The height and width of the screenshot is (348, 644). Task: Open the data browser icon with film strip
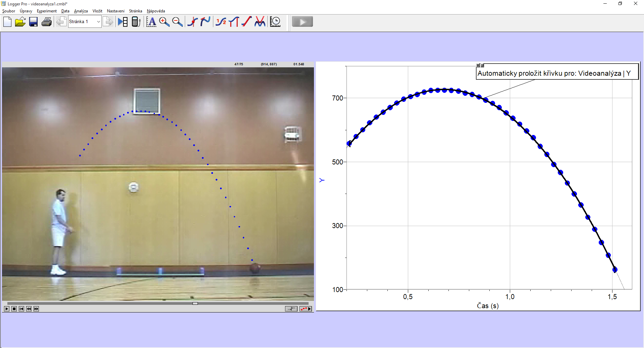123,22
